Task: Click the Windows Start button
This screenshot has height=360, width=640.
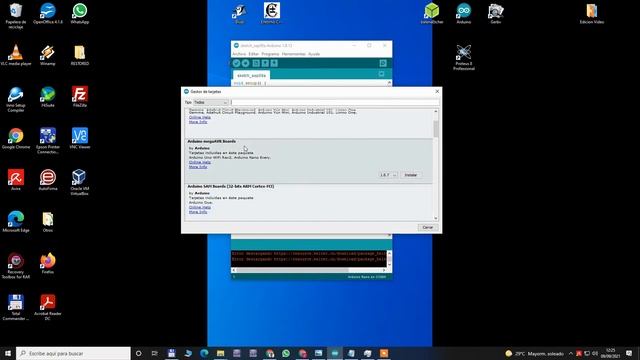Action: (8, 353)
